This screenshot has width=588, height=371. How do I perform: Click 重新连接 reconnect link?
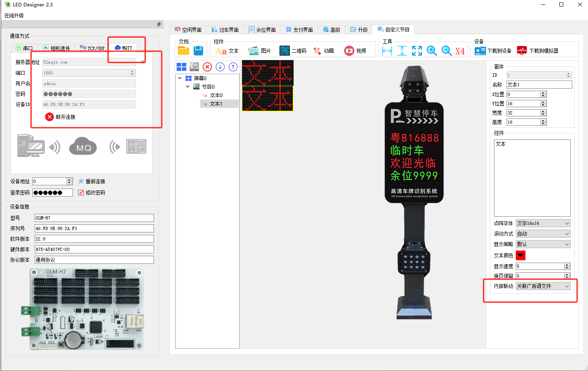point(92,182)
